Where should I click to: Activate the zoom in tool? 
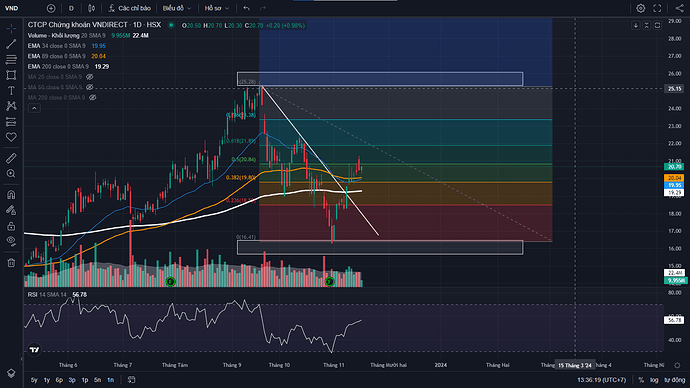pos(11,174)
